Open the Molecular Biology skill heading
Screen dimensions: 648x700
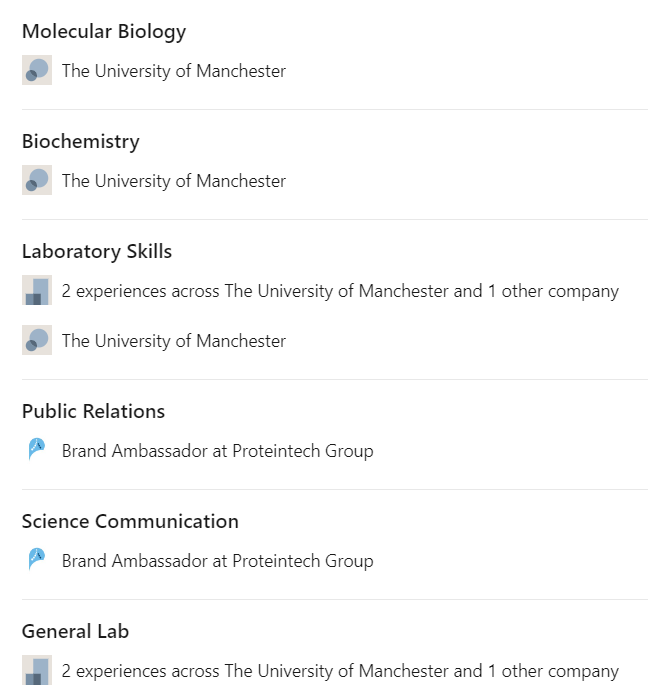tap(104, 32)
